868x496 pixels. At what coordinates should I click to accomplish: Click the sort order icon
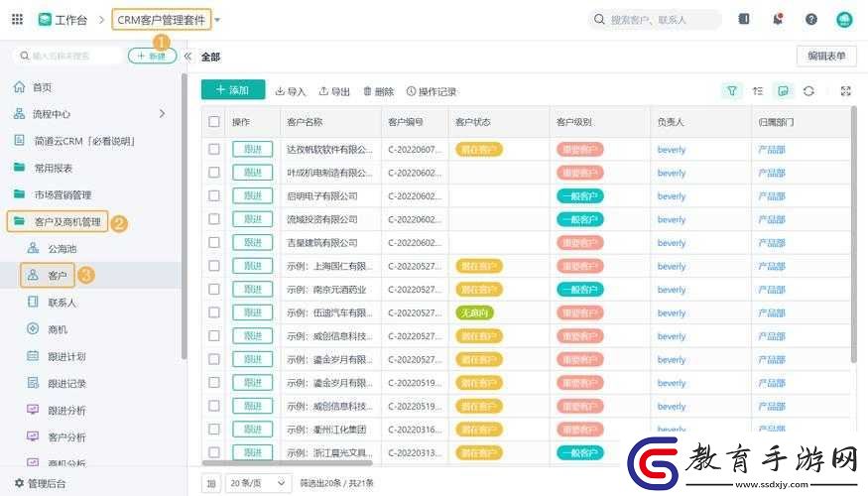(x=758, y=91)
